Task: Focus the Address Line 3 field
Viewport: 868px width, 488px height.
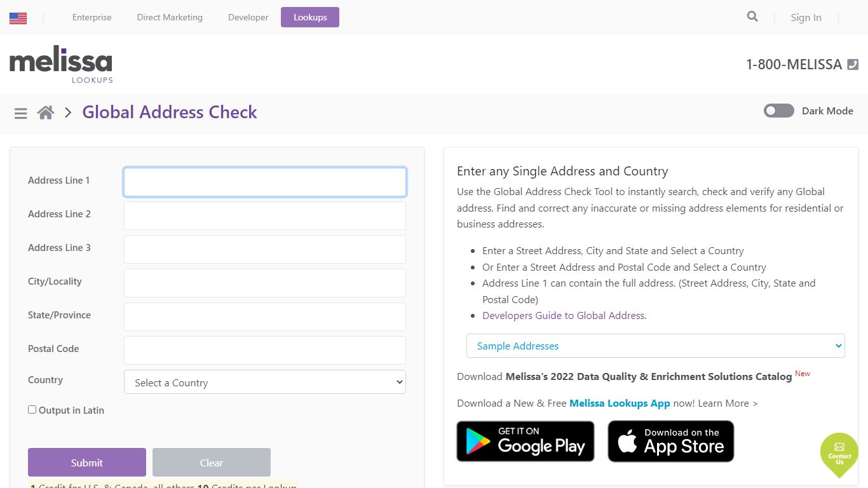Action: coord(265,249)
